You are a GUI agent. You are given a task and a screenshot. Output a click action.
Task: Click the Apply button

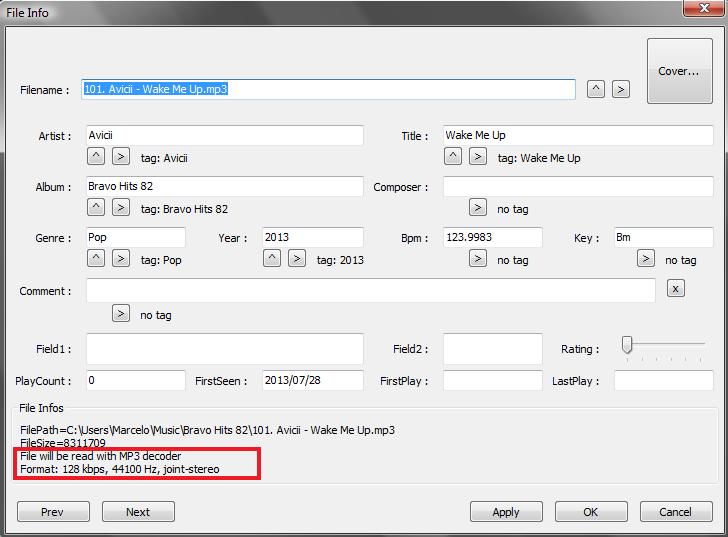click(506, 512)
